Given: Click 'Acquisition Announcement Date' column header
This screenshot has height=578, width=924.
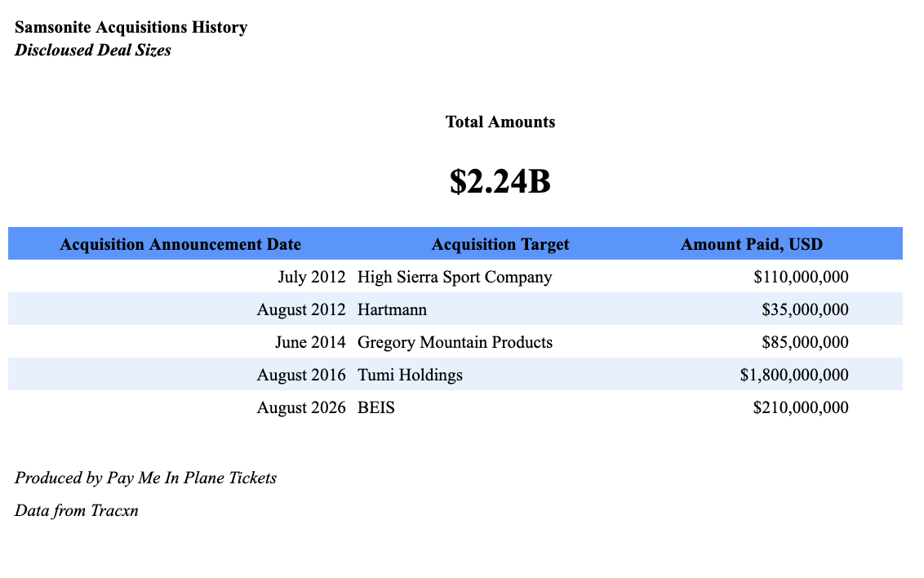Looking at the screenshot, I should pyautogui.click(x=180, y=244).
